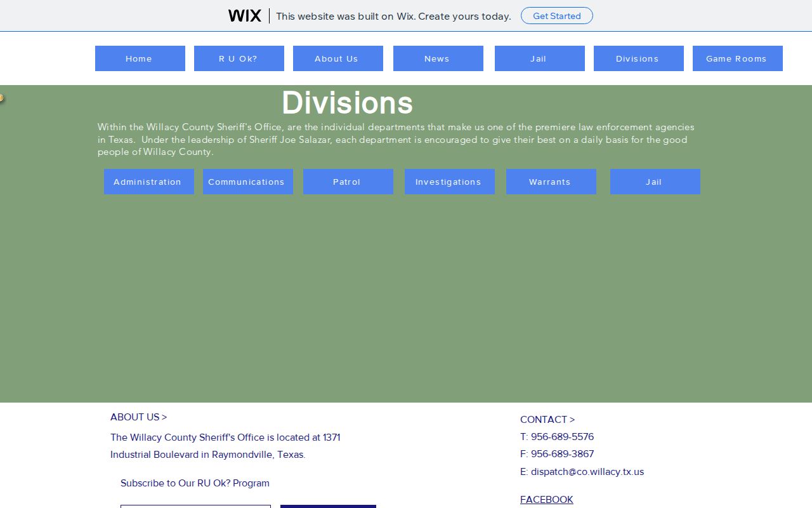Click fax number 956-689-3867

pyautogui.click(x=562, y=454)
